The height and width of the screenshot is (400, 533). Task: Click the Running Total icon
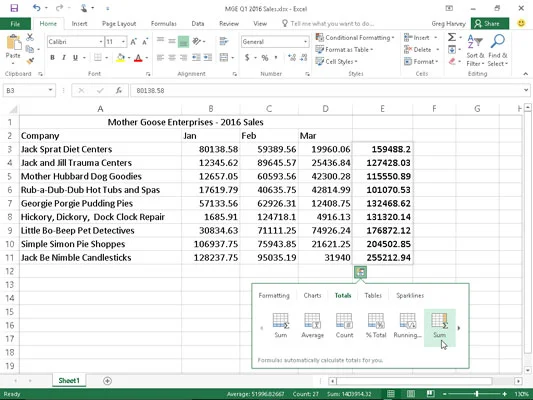[407, 325]
